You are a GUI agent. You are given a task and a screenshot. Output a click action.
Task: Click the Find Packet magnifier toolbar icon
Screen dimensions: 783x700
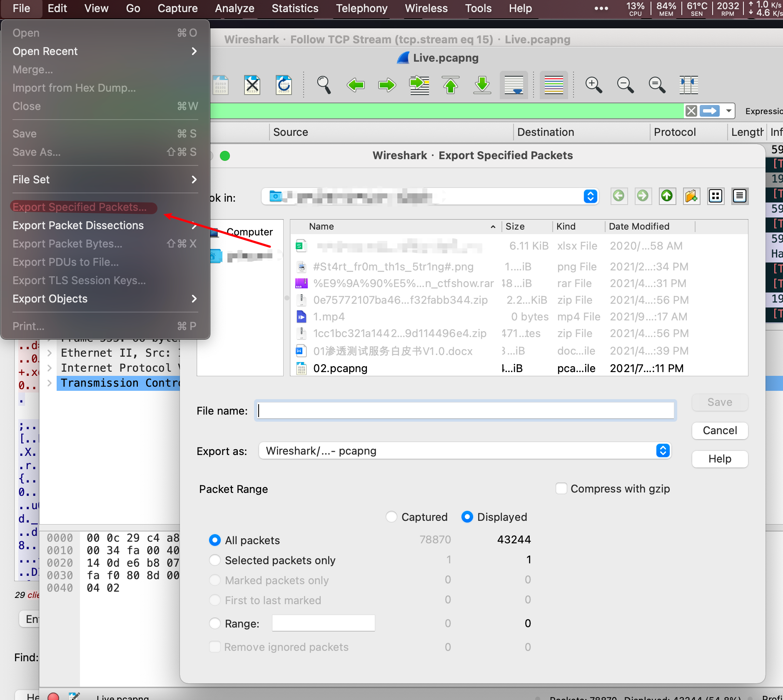[324, 85]
